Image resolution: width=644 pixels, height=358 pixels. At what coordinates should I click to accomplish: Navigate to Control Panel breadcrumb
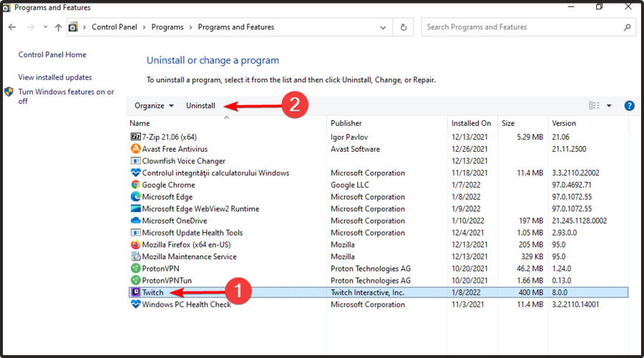(114, 27)
